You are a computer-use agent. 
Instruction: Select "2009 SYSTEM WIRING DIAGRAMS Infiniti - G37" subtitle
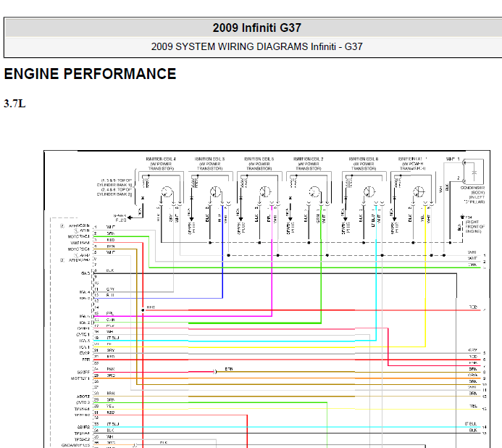[x=256, y=47]
